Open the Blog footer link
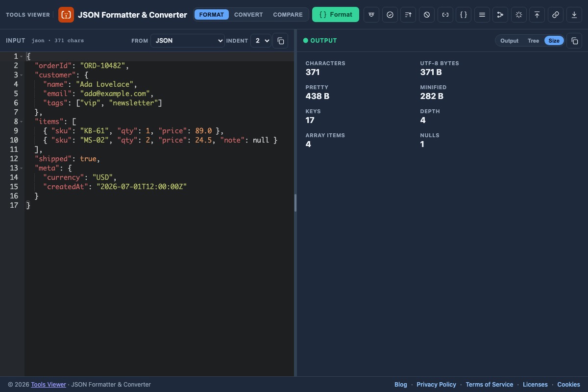The width and height of the screenshot is (588, 392). 401,385
